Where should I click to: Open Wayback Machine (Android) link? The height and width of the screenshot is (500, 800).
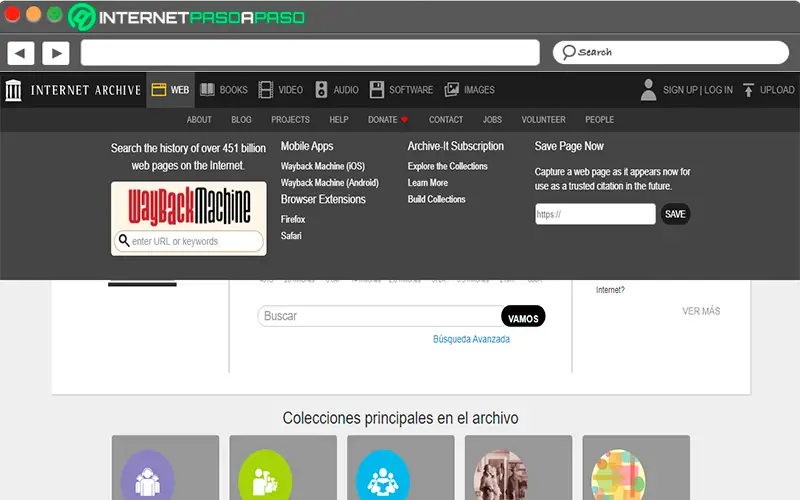tap(330, 183)
